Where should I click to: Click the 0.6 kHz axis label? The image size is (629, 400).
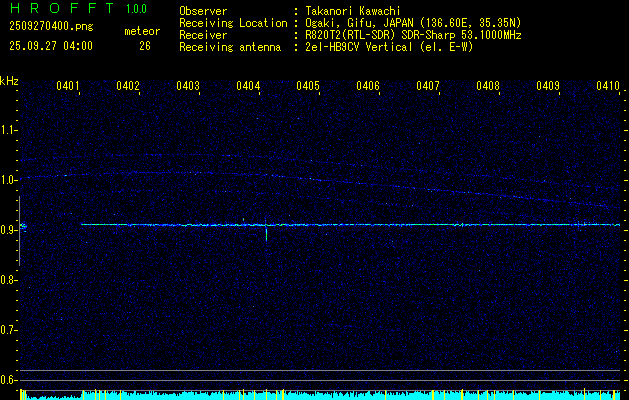tap(9, 380)
